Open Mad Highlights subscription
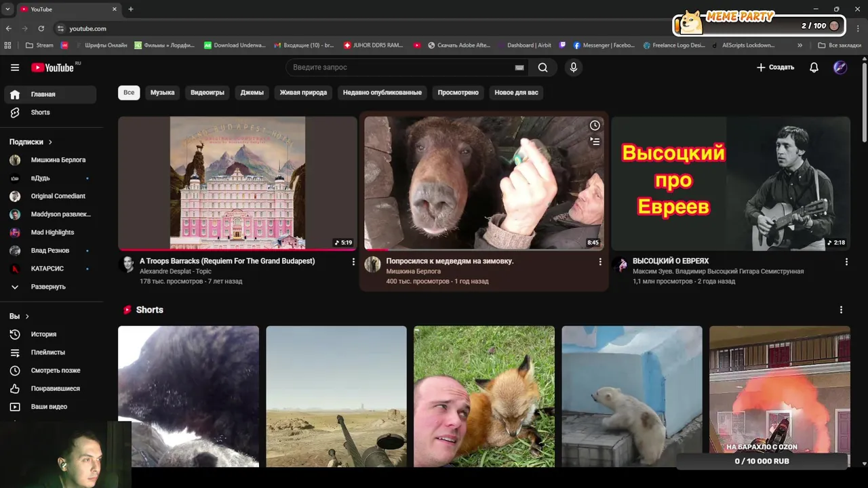Image resolution: width=868 pixels, height=488 pixels. [50, 232]
